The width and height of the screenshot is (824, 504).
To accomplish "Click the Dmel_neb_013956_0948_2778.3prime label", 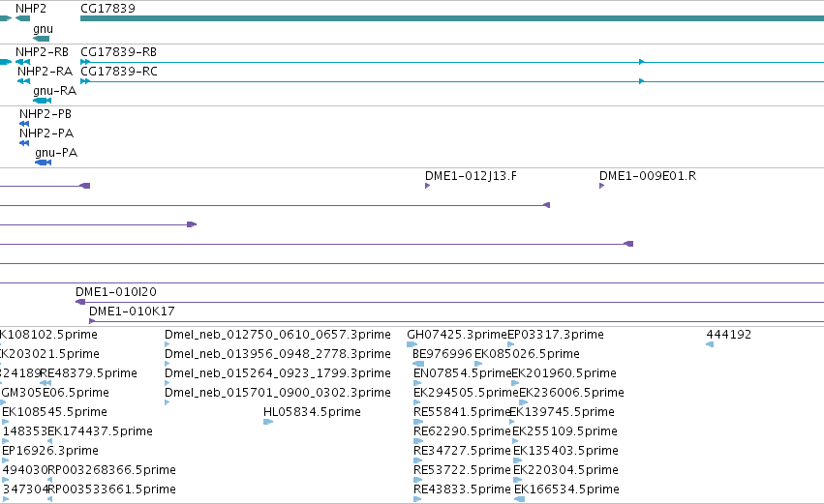I will pos(278,354).
